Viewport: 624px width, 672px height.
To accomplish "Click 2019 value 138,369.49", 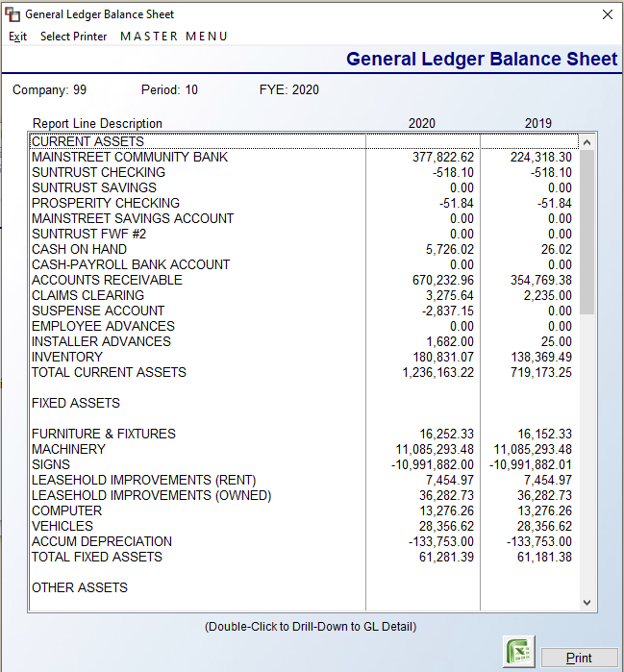I will click(541, 357).
